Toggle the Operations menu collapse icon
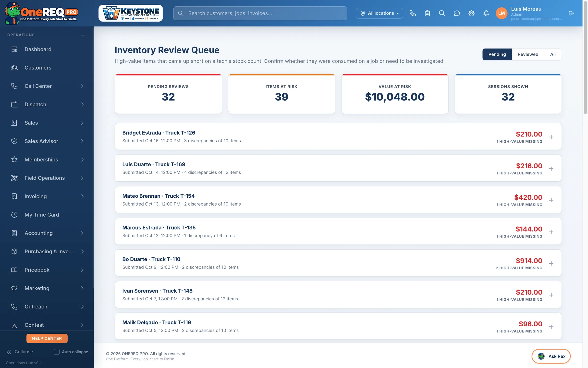The height and width of the screenshot is (368, 588). point(83,35)
